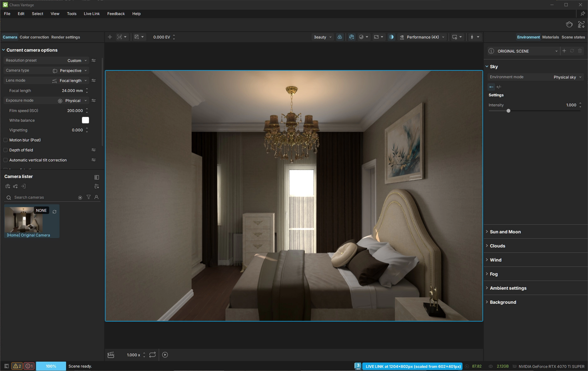Switch to the Render settings tab

tap(65, 37)
